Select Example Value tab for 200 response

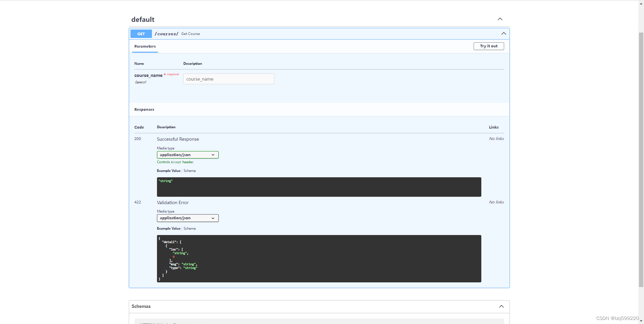tap(169, 171)
